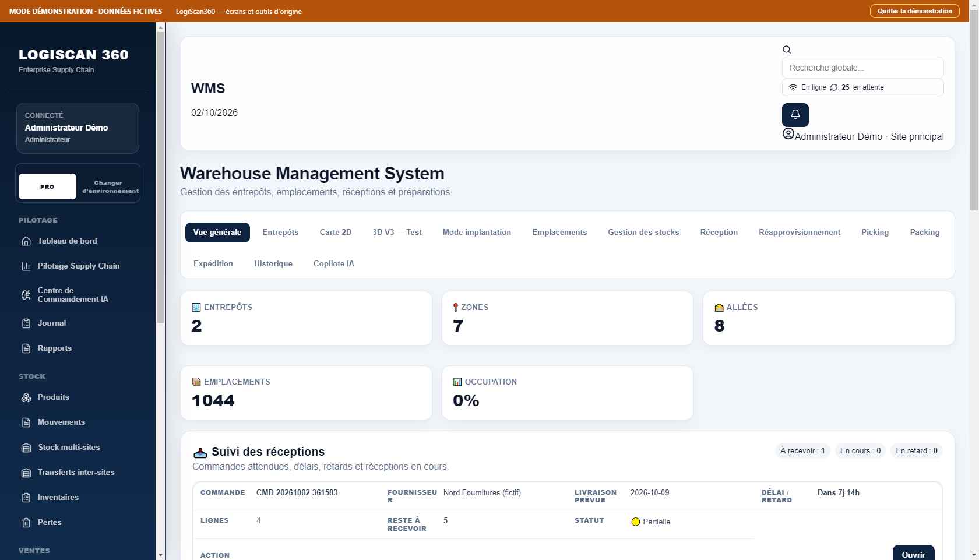Select the Vue générale tab
Screen dimensions: 979x560
coord(217,232)
